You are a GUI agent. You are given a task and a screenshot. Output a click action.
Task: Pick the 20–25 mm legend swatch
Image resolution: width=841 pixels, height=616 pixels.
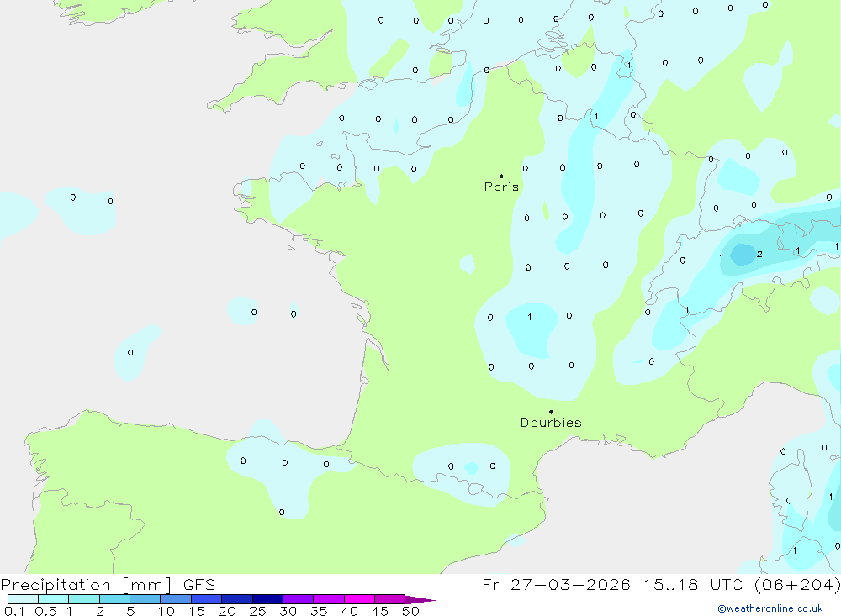tap(237, 599)
